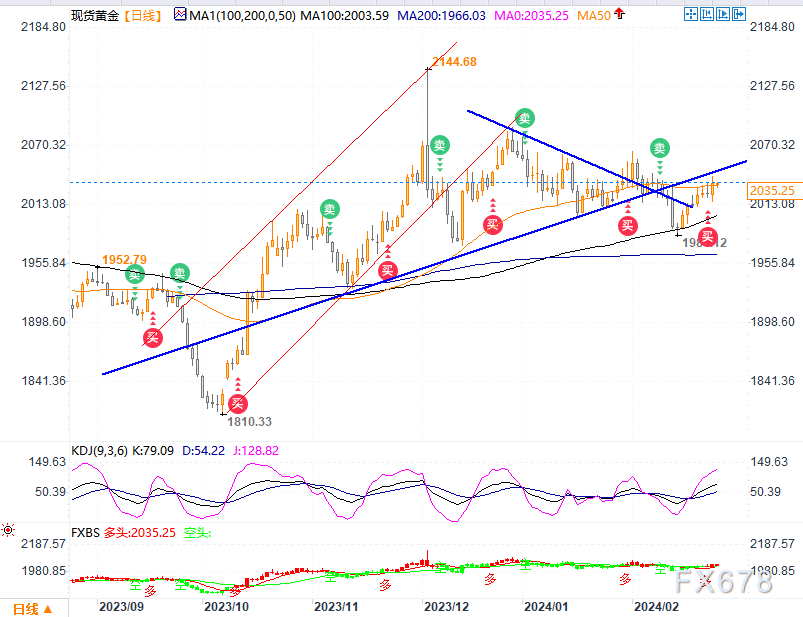
Task: Click the MA100:2003.59 value
Action: [344, 15]
